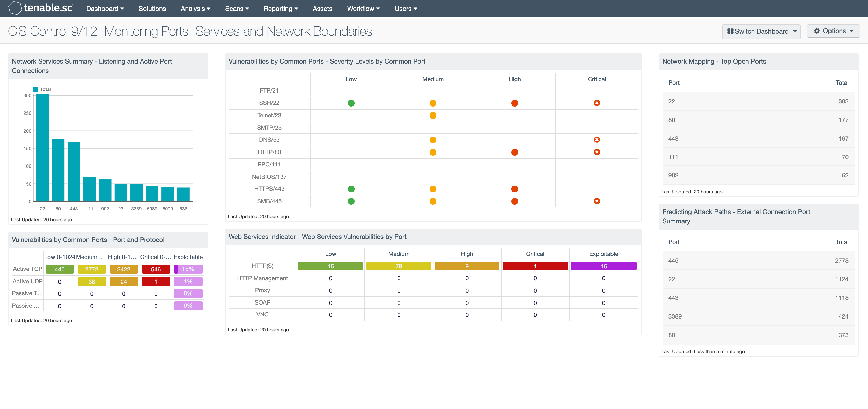Click SSH/22 High red indicator

514,103
